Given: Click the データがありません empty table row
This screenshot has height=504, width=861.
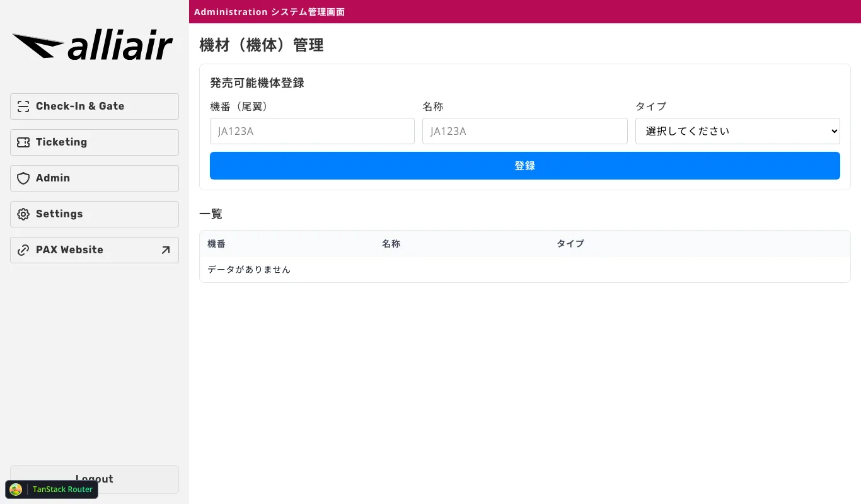Looking at the screenshot, I should tap(249, 269).
